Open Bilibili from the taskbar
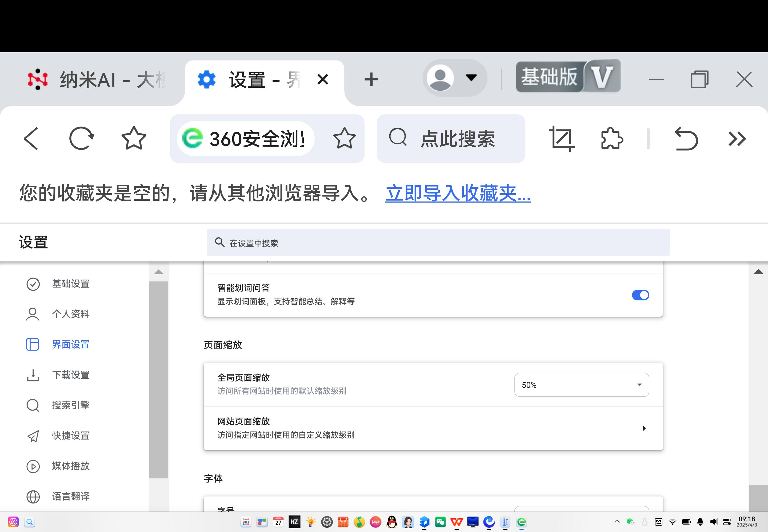 (375, 522)
